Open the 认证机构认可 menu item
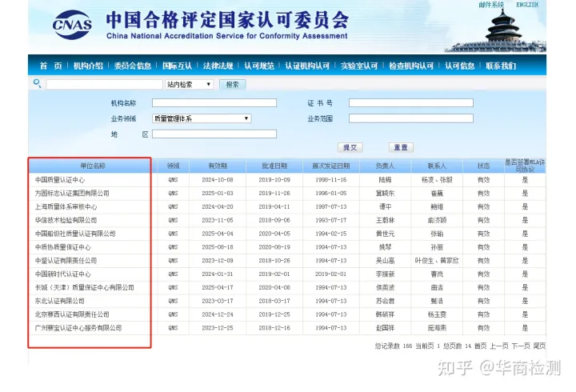This screenshot has width=576, height=392. coord(307,66)
